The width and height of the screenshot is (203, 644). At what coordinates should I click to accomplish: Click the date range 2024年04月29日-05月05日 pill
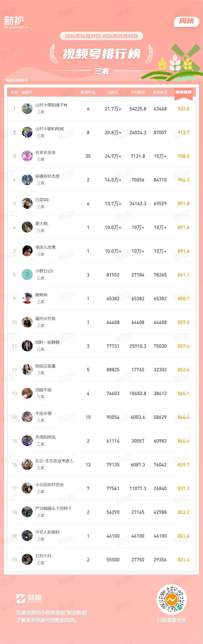pyautogui.click(x=101, y=36)
